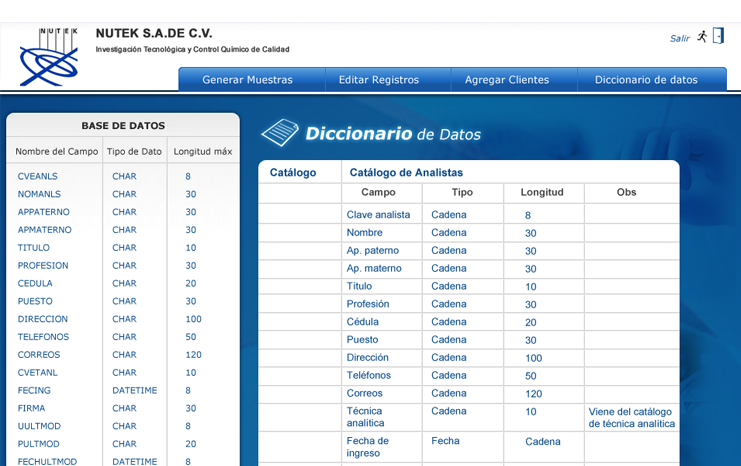Switch to the Editar Registros tab
741x466 pixels.
coord(379,80)
